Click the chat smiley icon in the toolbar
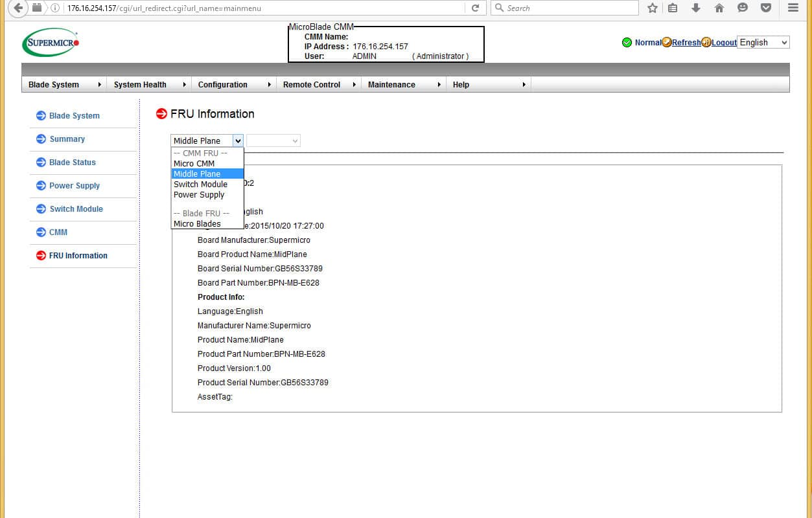Image resolution: width=812 pixels, height=518 pixels. click(x=743, y=8)
